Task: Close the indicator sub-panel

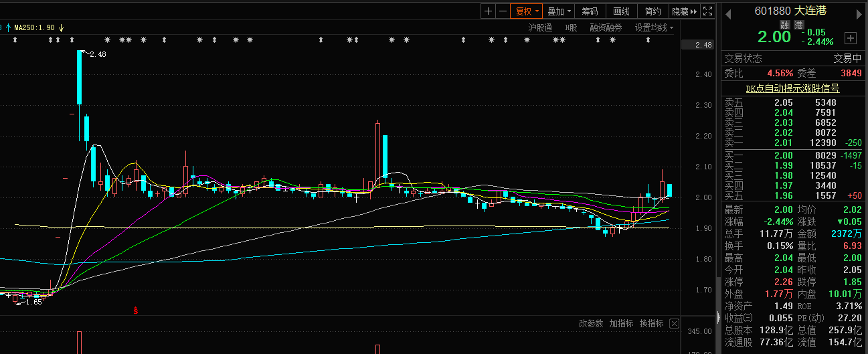Action: click(674, 324)
